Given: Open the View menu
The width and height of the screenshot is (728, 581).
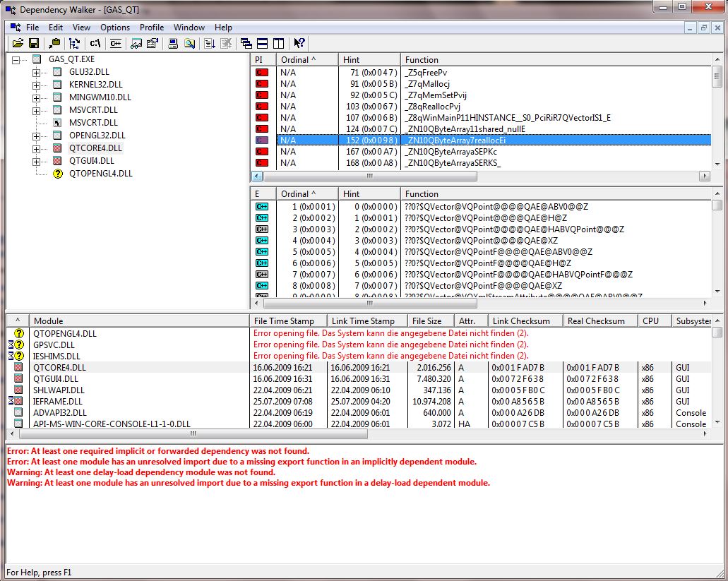Looking at the screenshot, I should 81,28.
